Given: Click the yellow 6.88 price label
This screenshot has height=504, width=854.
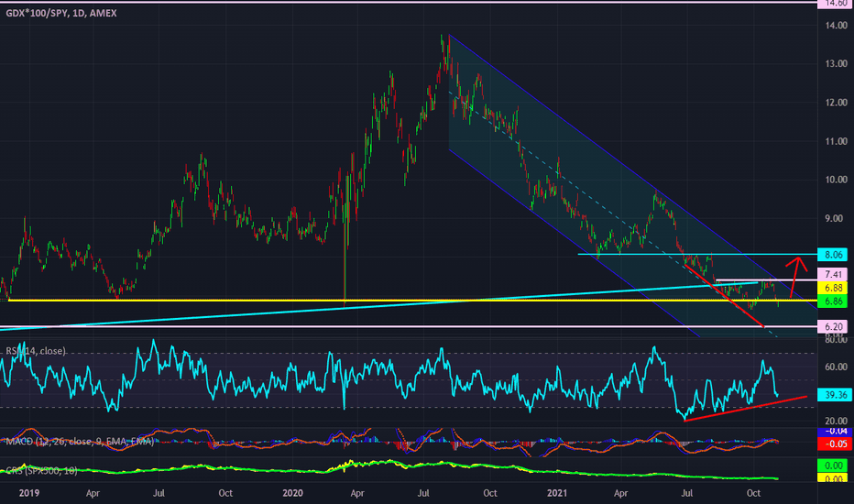Looking at the screenshot, I should [833, 288].
